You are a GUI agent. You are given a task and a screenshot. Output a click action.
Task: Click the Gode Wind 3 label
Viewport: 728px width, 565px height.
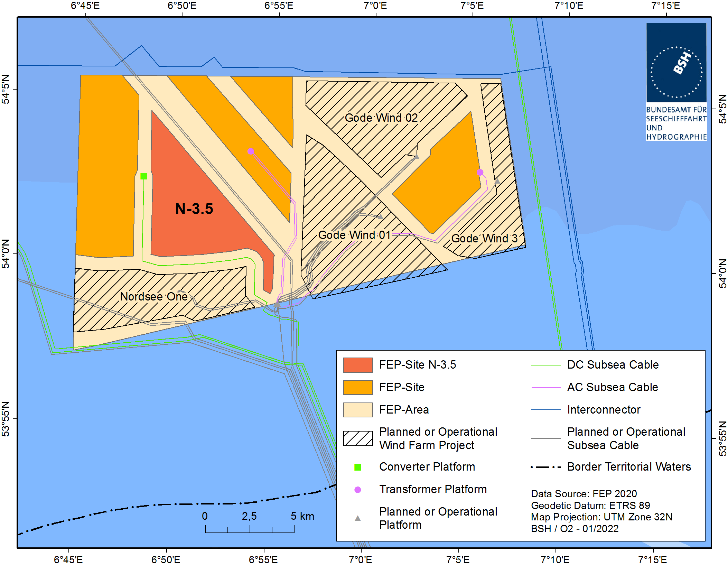click(x=484, y=238)
